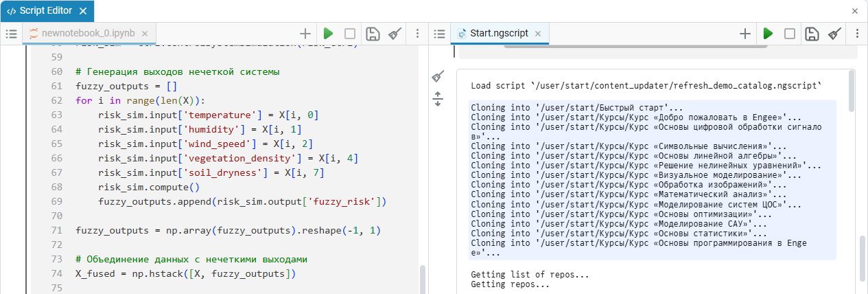Screen dimensions: 868x294
Task: Add new cell in Start.ngscript pane
Action: point(745,33)
